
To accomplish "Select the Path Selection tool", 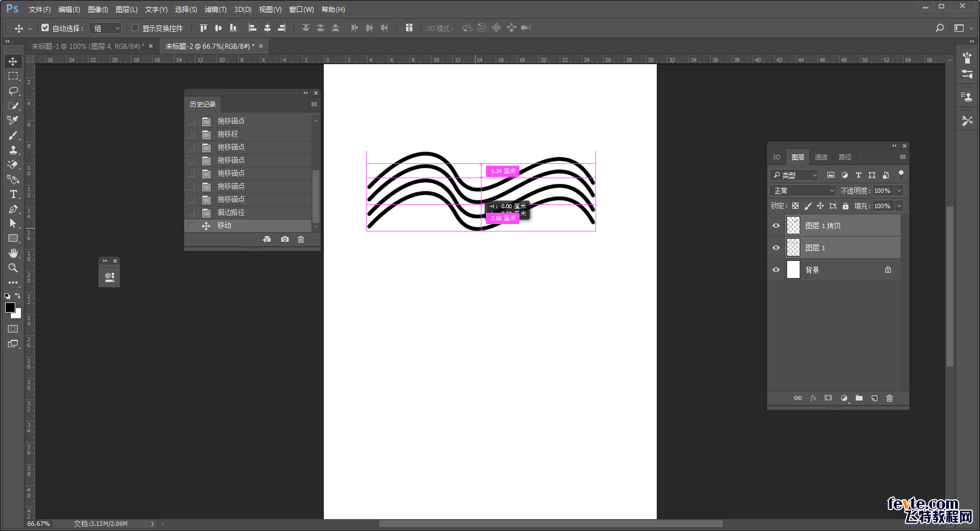I will tap(12, 224).
